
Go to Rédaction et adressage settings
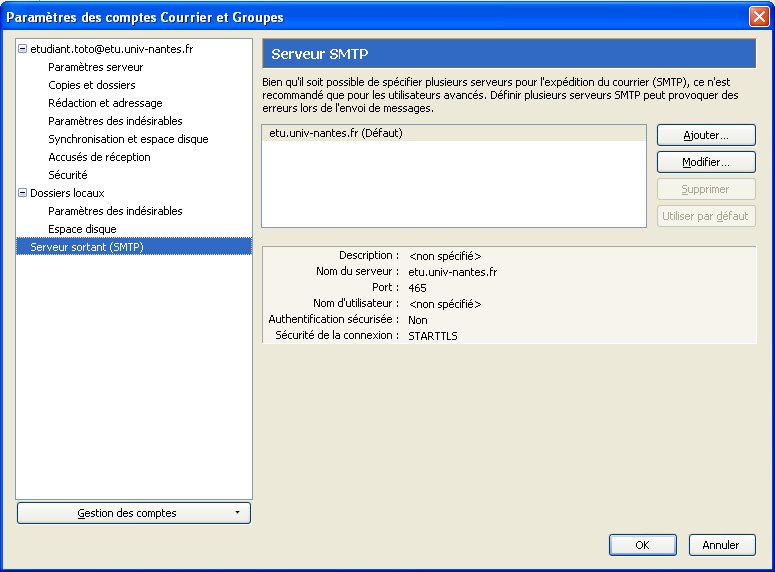coord(105,103)
